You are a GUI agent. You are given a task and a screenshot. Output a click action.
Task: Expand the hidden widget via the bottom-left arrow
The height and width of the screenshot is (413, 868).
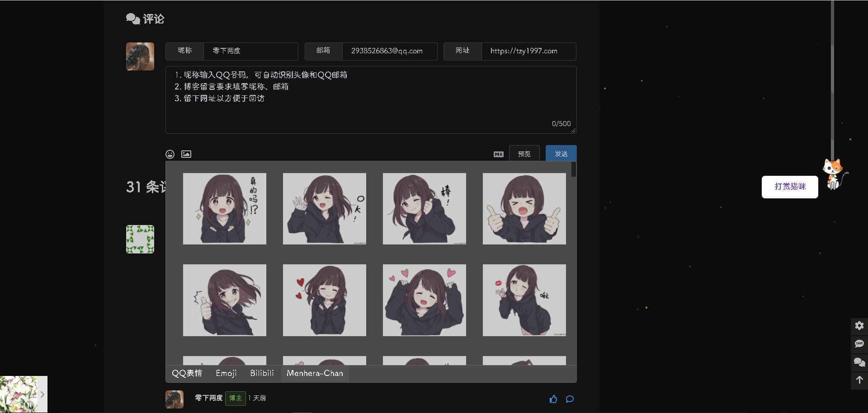42,394
